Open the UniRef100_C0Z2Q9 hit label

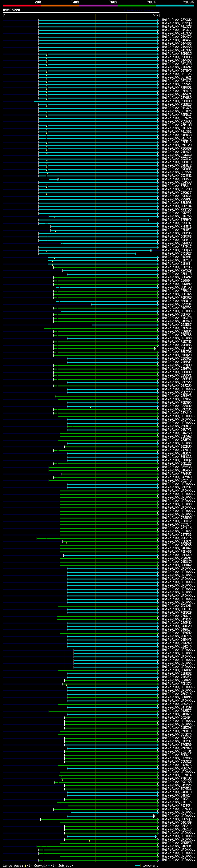click(177, 23)
